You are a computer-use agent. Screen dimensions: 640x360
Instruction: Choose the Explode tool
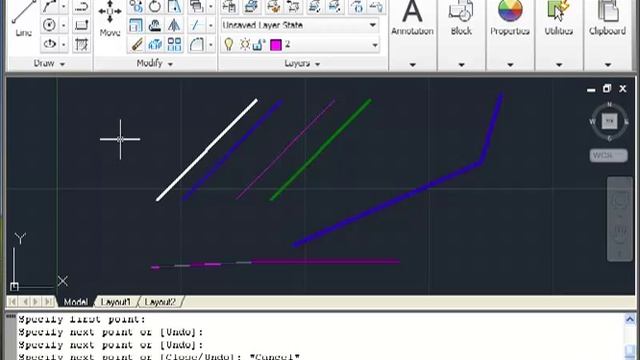155,44
